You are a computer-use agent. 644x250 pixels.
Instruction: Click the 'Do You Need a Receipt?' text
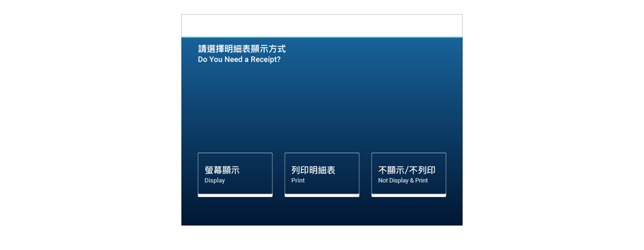[239, 60]
